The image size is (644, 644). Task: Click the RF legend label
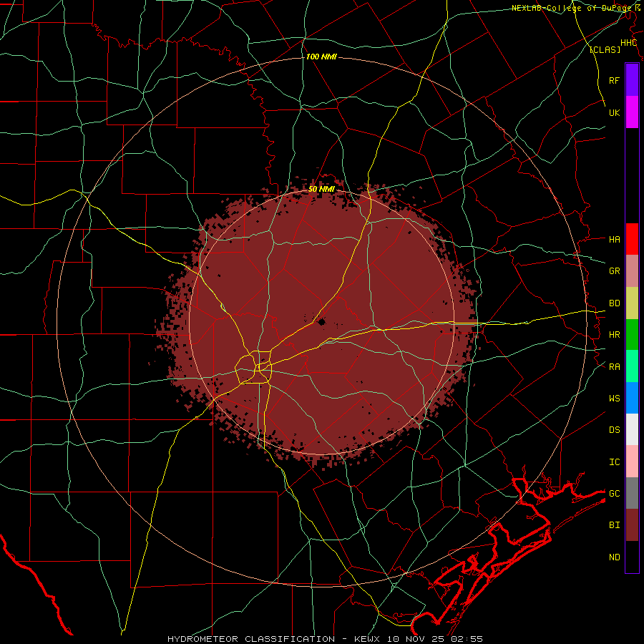(x=614, y=80)
